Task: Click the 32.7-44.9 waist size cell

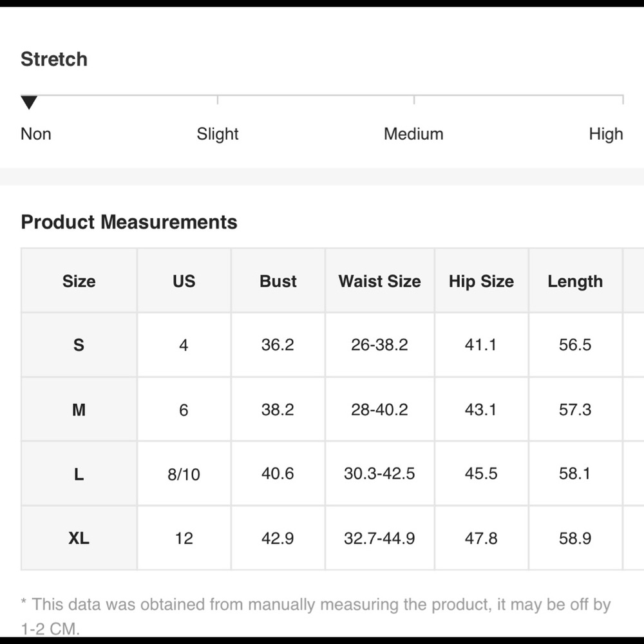Action: click(380, 538)
